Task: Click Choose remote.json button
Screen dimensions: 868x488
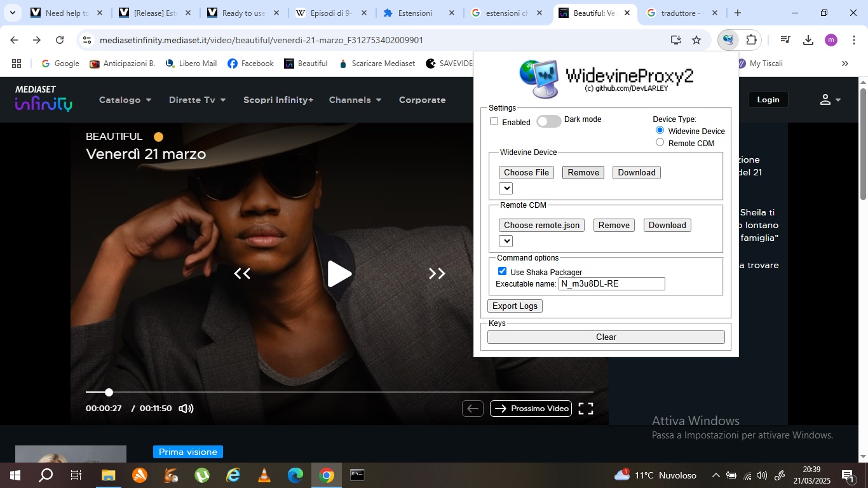Action: tap(542, 225)
